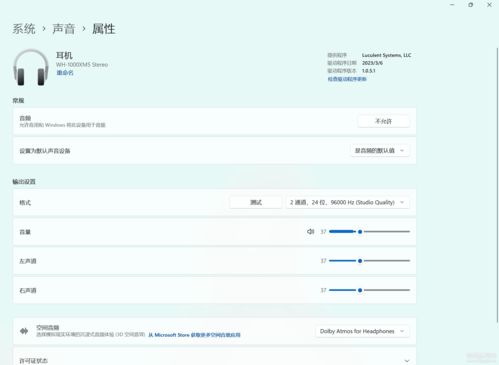This screenshot has height=365, width=499.
Task: Click the 不允许 audio button
Action: point(384,121)
